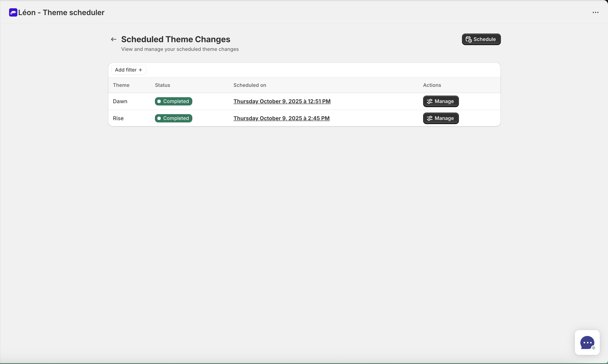
Task: Click the Schedule button
Action: tap(481, 39)
